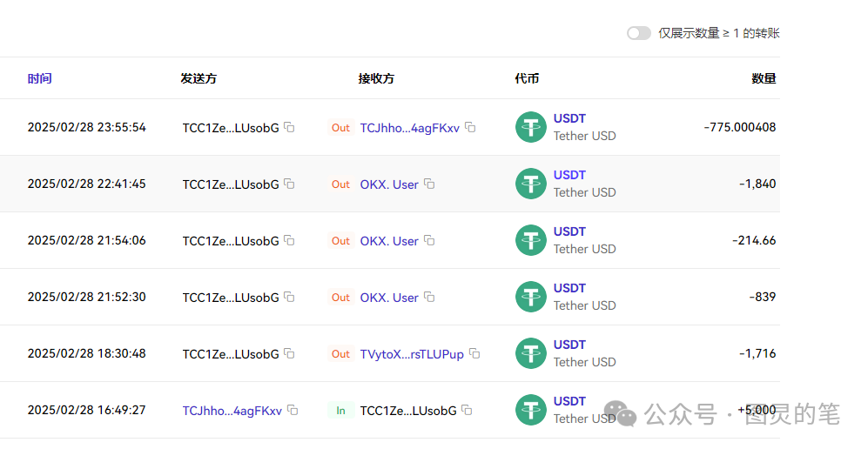Open USDT token link in the -775.000408 row
868x449 pixels.
[x=569, y=118]
